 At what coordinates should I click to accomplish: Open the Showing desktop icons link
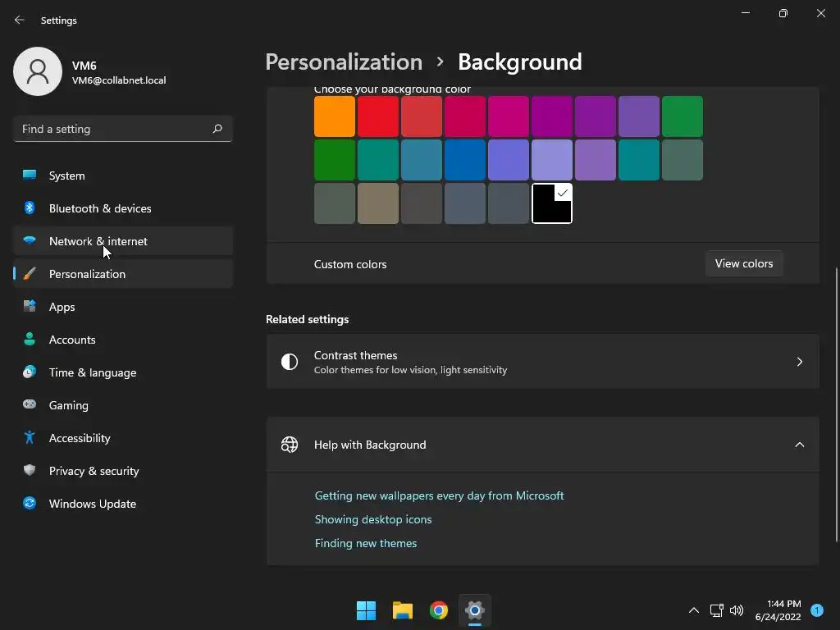tap(373, 519)
